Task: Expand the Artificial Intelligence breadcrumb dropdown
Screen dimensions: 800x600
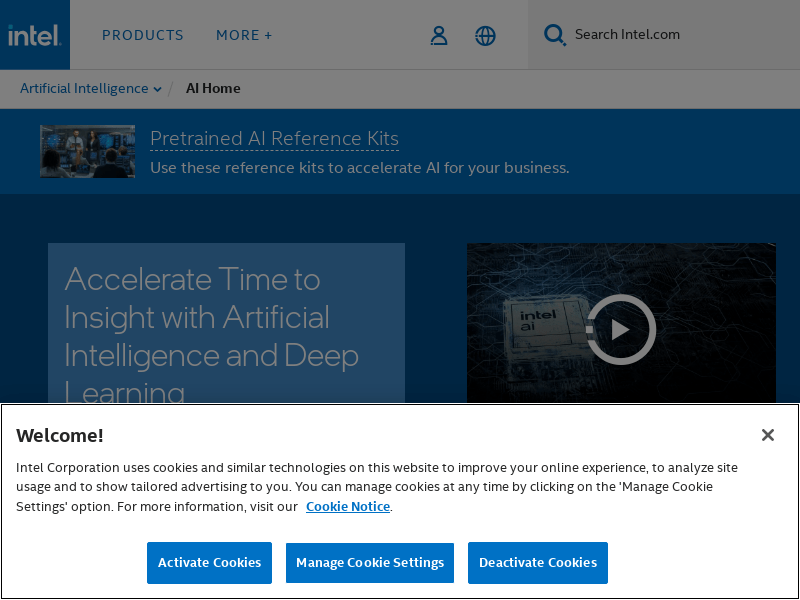Action: point(91,88)
